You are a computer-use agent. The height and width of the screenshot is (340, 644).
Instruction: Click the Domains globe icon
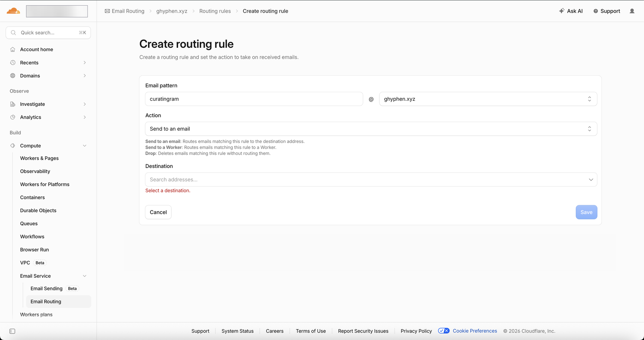pyautogui.click(x=13, y=76)
